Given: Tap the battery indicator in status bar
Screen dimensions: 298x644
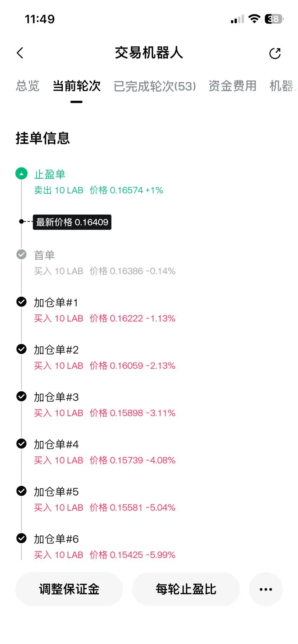Looking at the screenshot, I should coord(274,19).
